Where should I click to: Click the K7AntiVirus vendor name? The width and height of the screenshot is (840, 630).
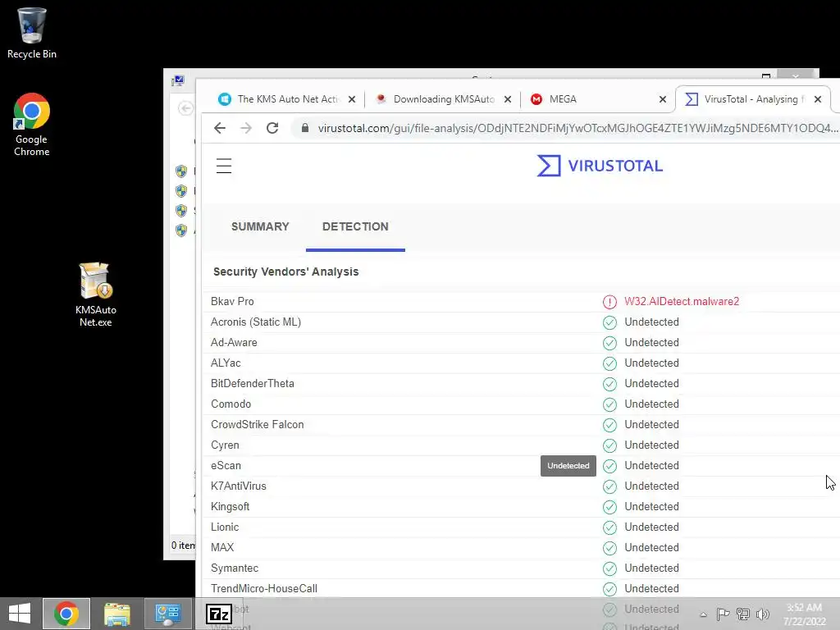click(239, 486)
